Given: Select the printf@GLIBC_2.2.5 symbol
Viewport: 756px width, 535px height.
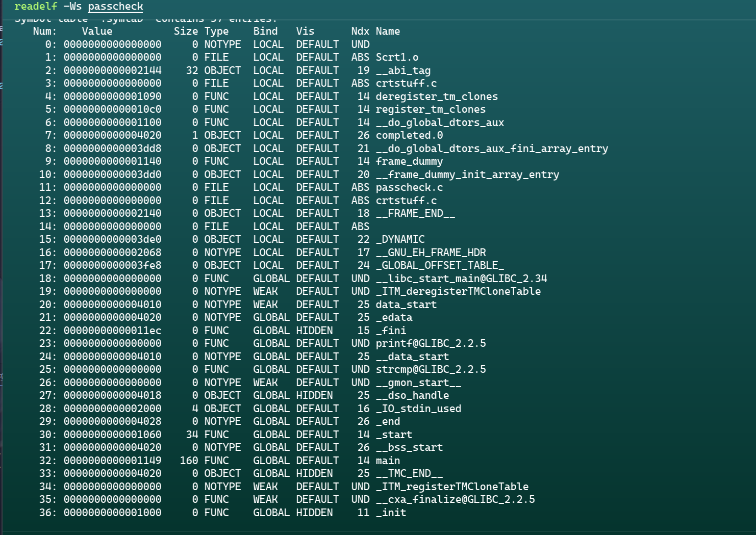Looking at the screenshot, I should pos(431,344).
